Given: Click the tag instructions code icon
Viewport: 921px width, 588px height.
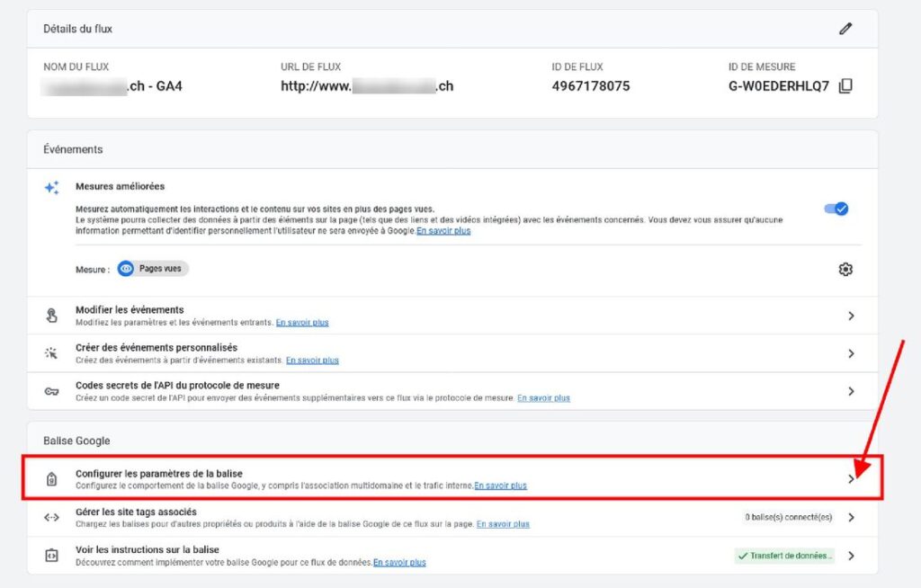Looking at the screenshot, I should pos(51,556).
